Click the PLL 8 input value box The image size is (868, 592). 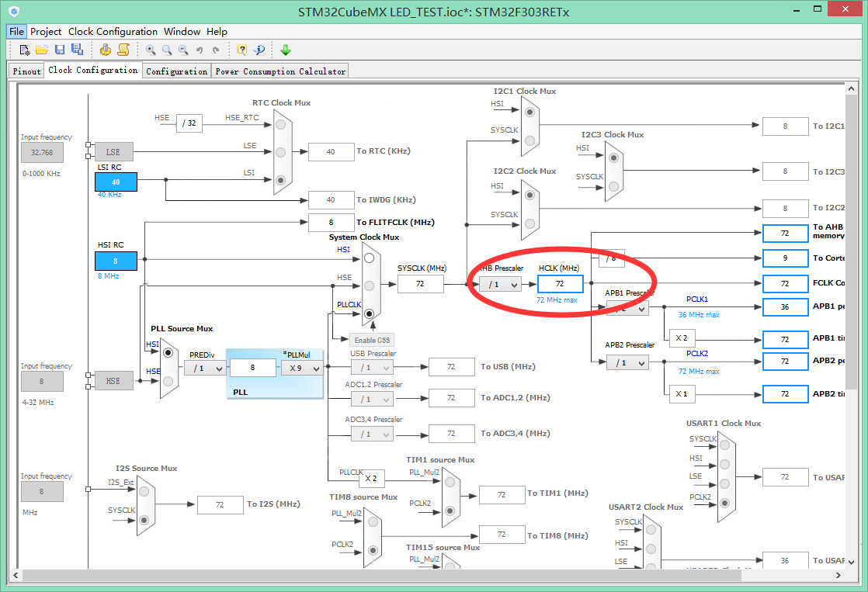[x=253, y=367]
